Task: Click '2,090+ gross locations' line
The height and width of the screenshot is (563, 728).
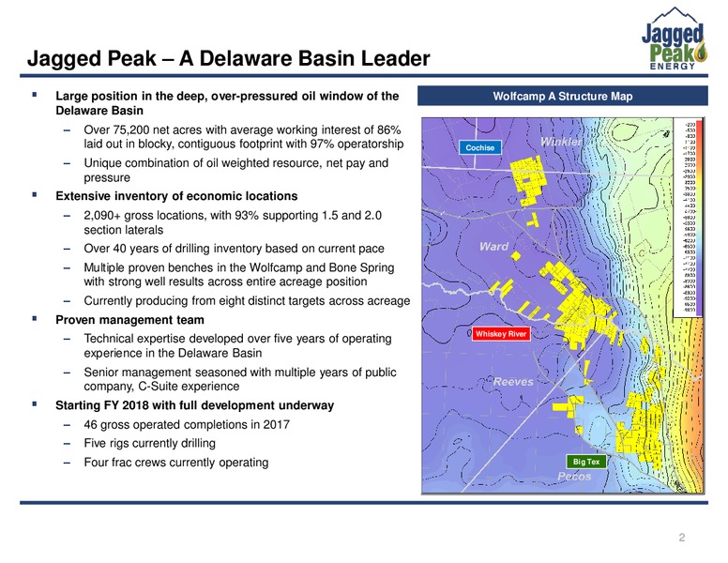Action: pos(233,222)
